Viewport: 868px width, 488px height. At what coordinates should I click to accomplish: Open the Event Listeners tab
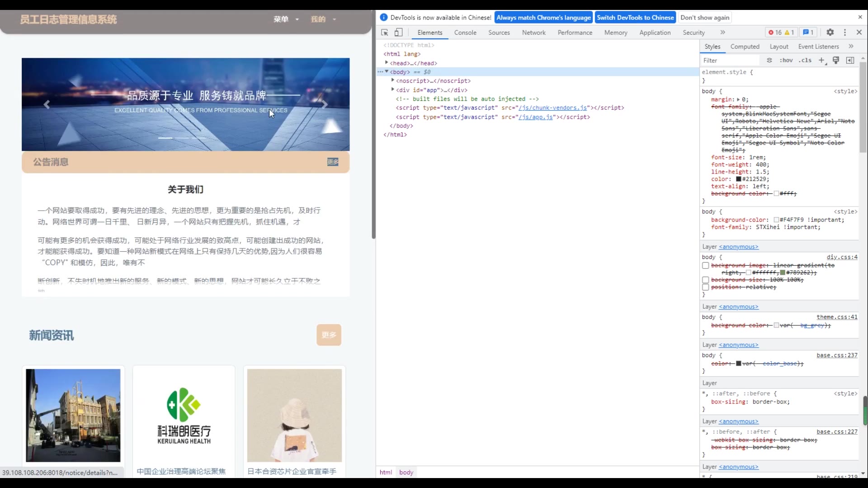[x=818, y=47]
